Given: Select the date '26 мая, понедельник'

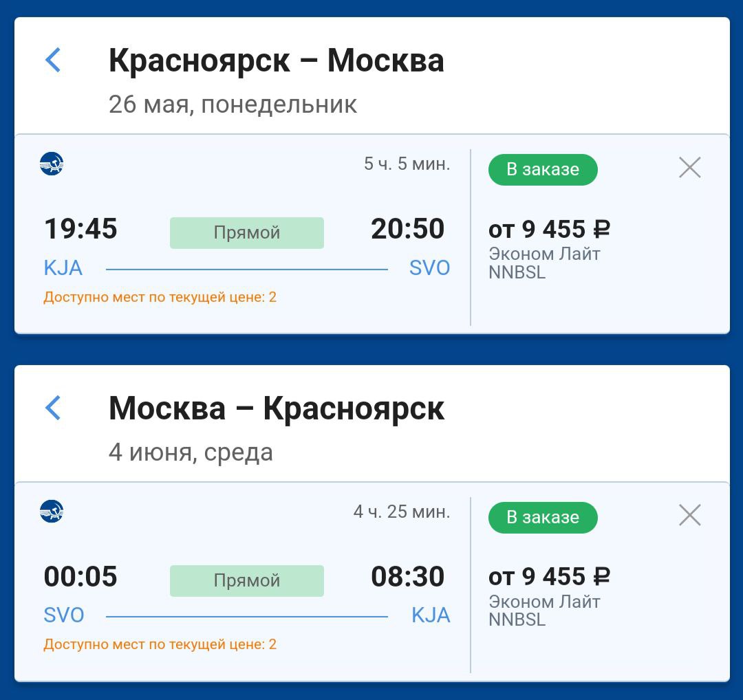Looking at the screenshot, I should tap(233, 105).
